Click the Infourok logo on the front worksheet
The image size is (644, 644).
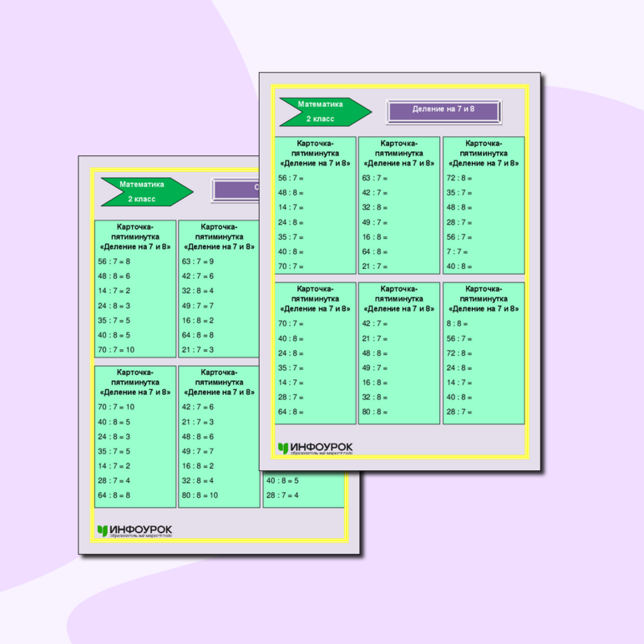pyautogui.click(x=315, y=449)
